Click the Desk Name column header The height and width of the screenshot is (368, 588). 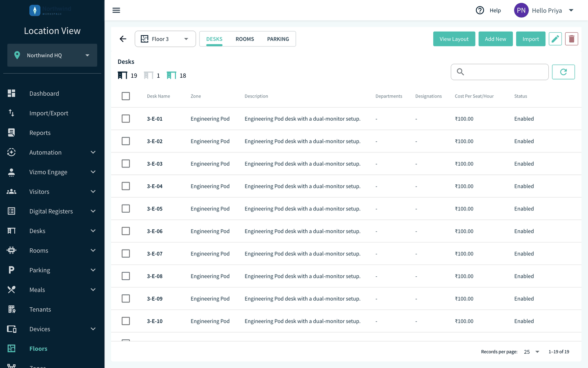coord(158,96)
